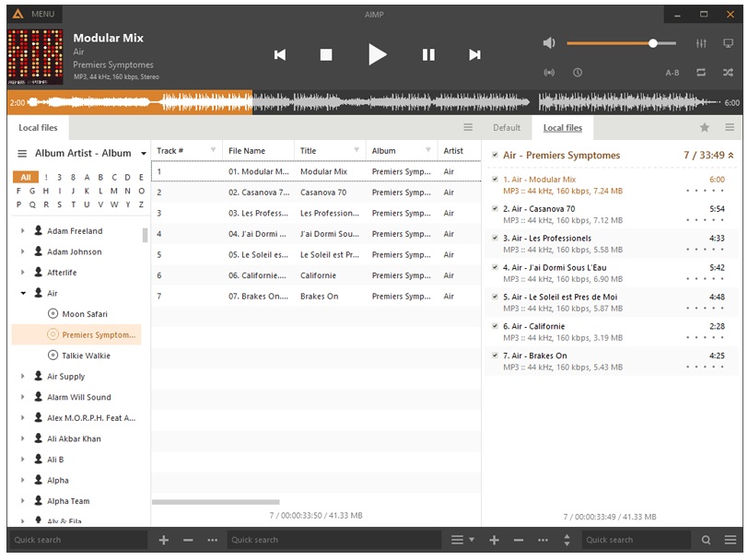Toggle shuffle playback mode

point(728,72)
